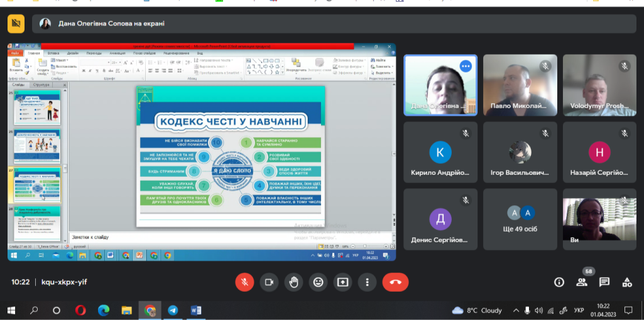Unmute the microphone in Meet controls

coord(244,282)
